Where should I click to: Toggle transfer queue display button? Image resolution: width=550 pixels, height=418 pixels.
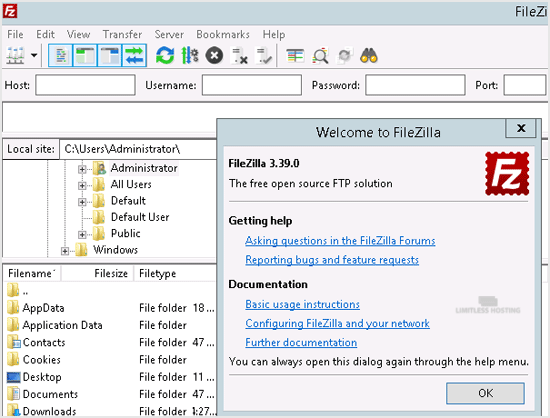(134, 55)
